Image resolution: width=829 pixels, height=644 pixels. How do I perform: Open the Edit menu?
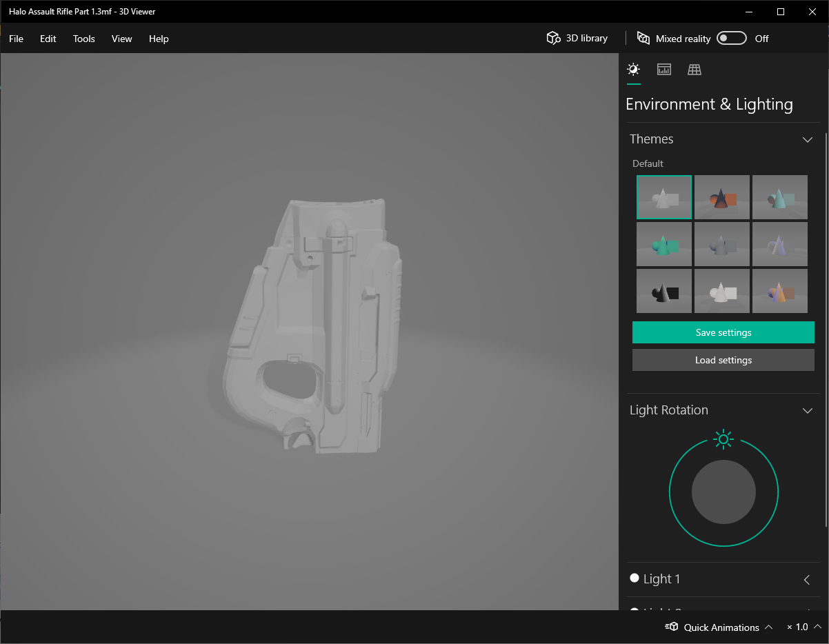click(x=48, y=39)
